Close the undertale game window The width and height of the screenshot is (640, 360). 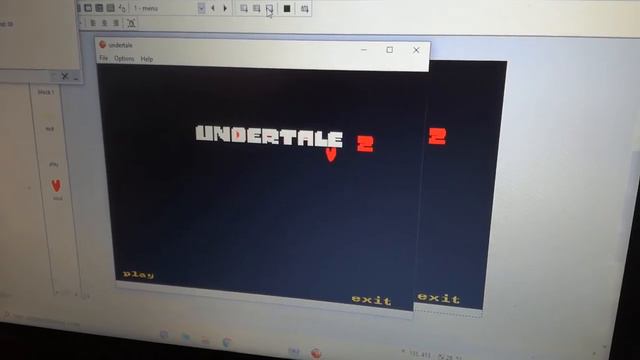[x=416, y=50]
